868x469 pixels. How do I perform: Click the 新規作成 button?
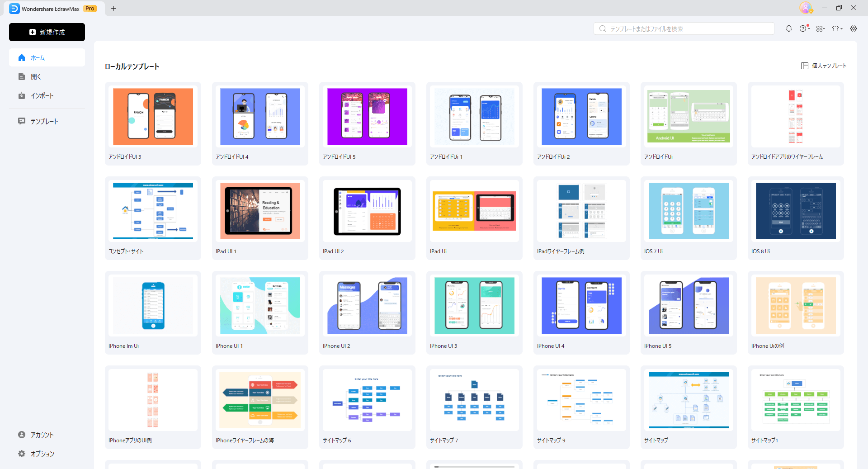47,32
